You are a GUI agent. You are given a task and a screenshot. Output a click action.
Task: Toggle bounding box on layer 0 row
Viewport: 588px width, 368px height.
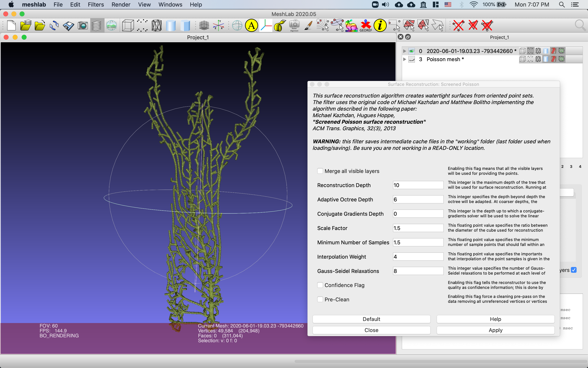522,51
